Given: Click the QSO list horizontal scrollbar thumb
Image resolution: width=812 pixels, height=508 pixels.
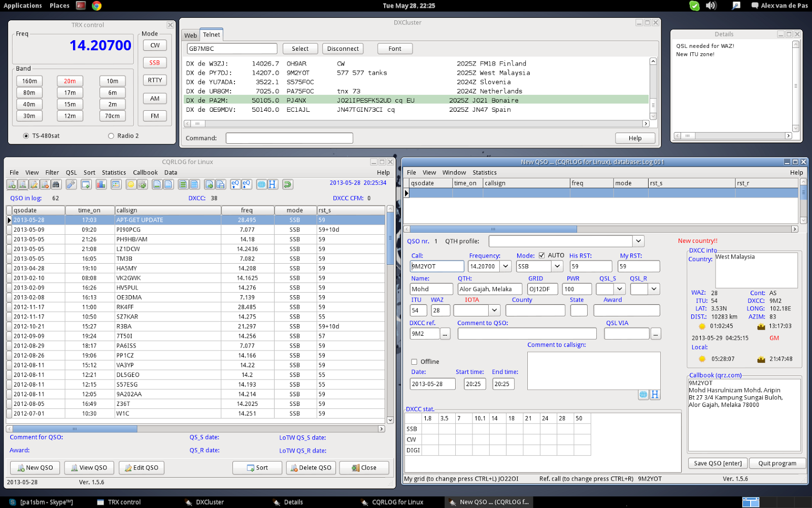Looking at the screenshot, I should tap(75, 429).
